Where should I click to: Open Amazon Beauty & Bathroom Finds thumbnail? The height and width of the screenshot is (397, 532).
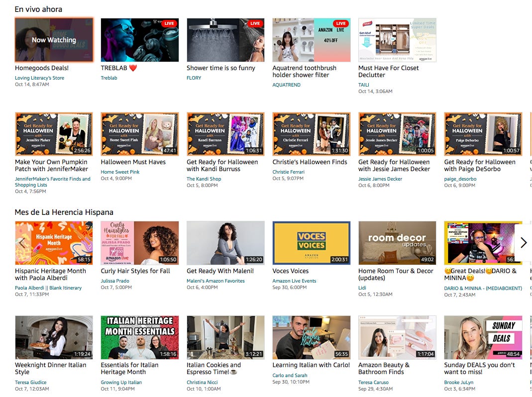point(397,337)
